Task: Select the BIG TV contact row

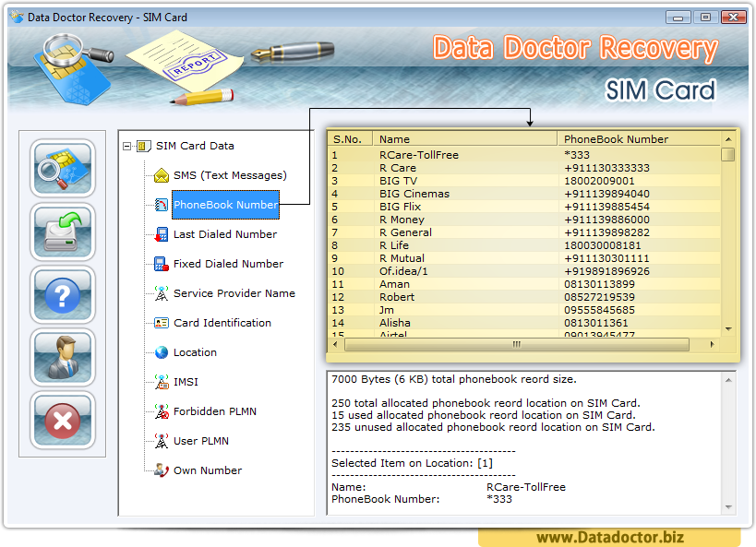Action: tap(524, 181)
